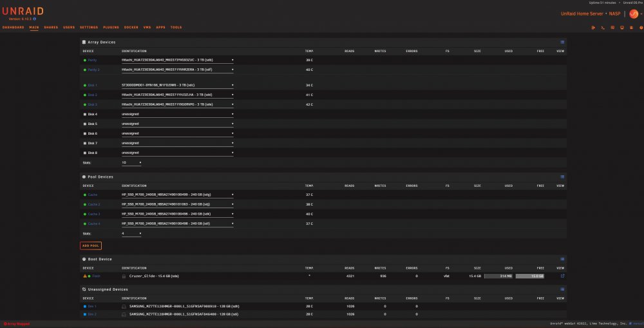
Task: Click the help question mark icon
Action: pos(641,28)
